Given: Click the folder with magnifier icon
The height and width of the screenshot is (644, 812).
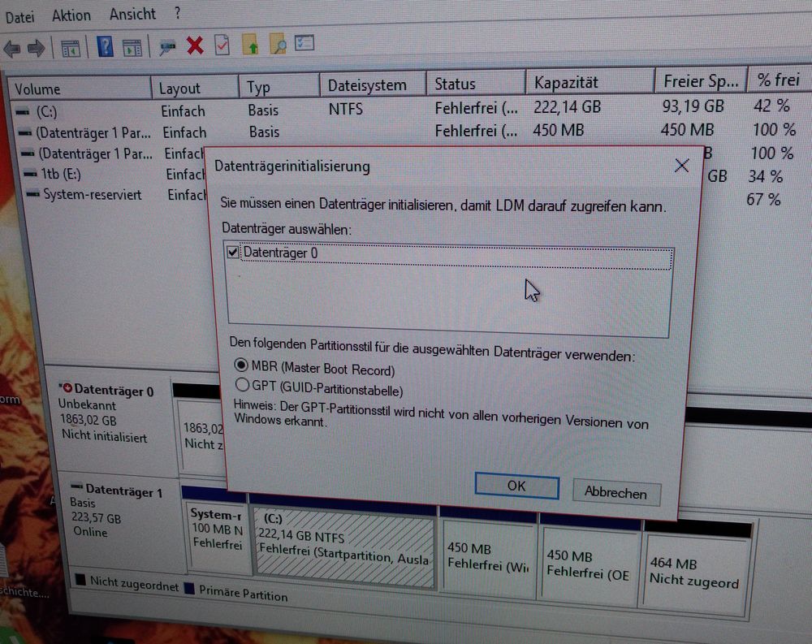Looking at the screenshot, I should point(278,44).
